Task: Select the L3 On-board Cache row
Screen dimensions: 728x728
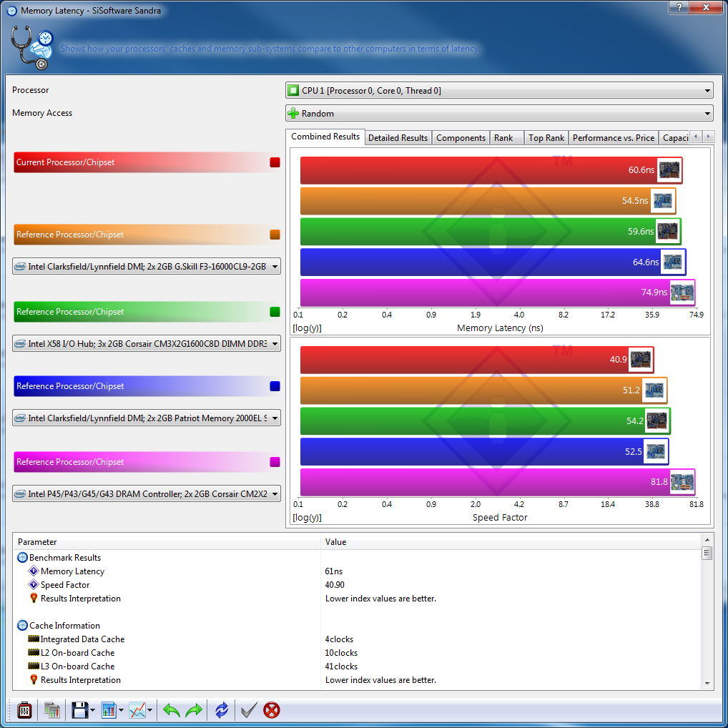Action: click(358, 666)
